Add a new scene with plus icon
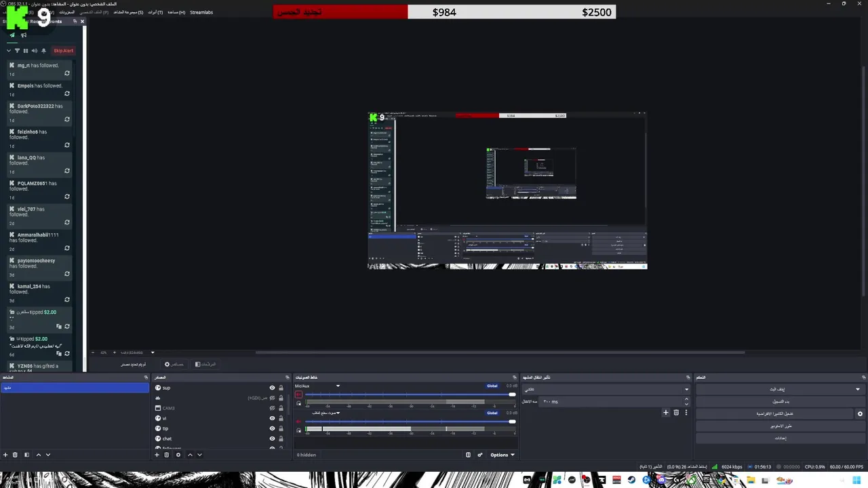This screenshot has width=868, height=488. click(5, 455)
